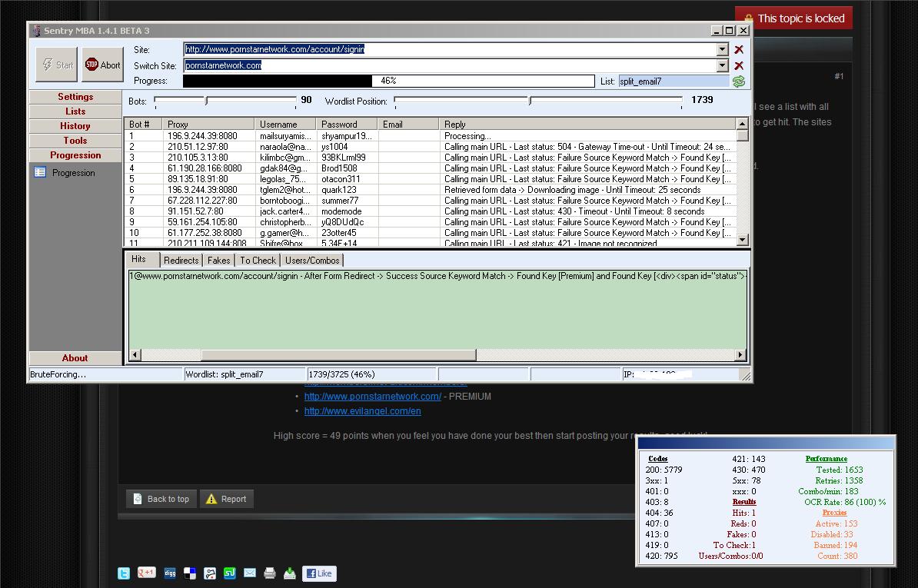This screenshot has width=918, height=588.
Task: Click the green download icon
Action: pyautogui.click(x=289, y=573)
